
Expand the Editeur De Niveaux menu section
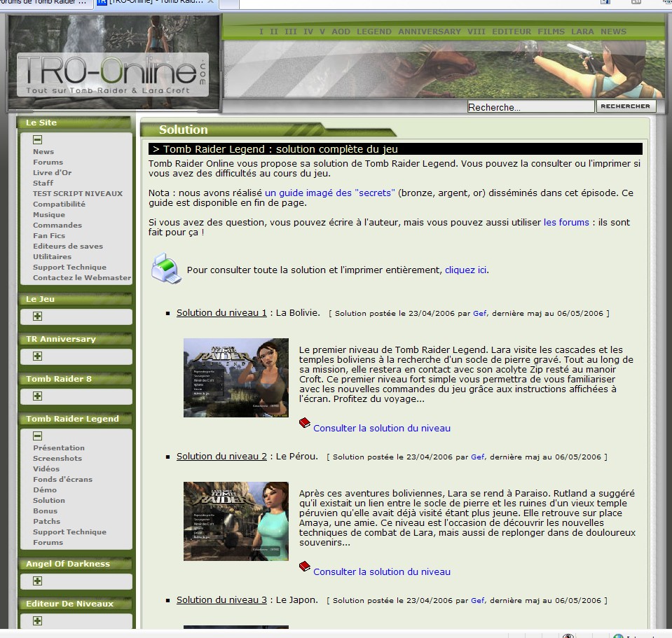pos(38,621)
